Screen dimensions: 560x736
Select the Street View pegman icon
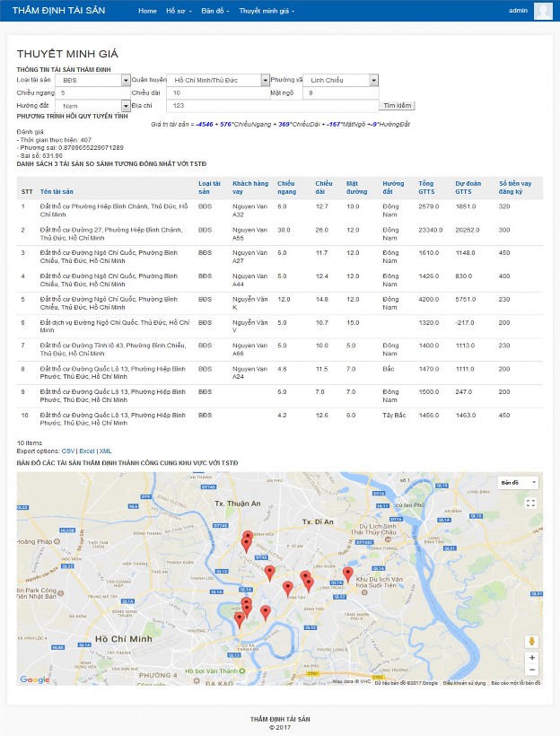(x=532, y=641)
